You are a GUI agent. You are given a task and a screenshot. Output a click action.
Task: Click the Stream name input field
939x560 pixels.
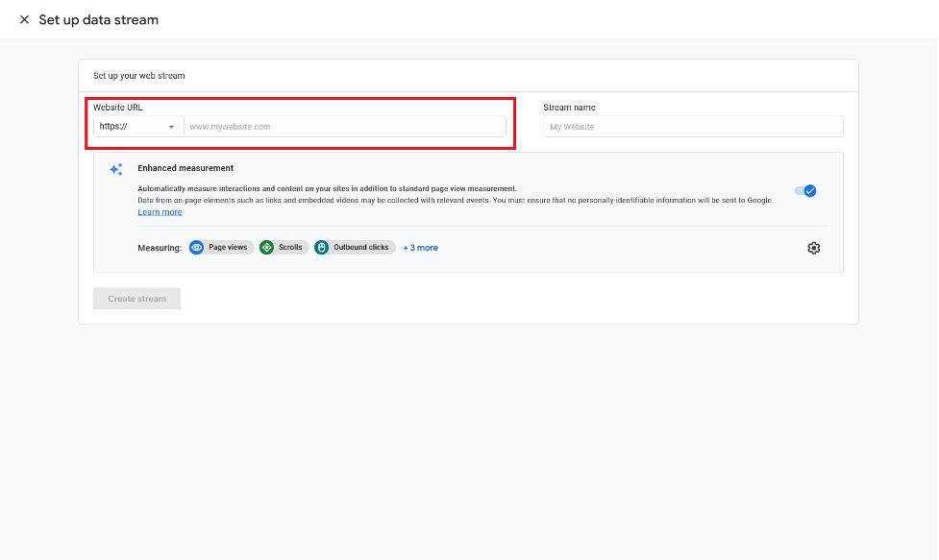pyautogui.click(x=692, y=126)
